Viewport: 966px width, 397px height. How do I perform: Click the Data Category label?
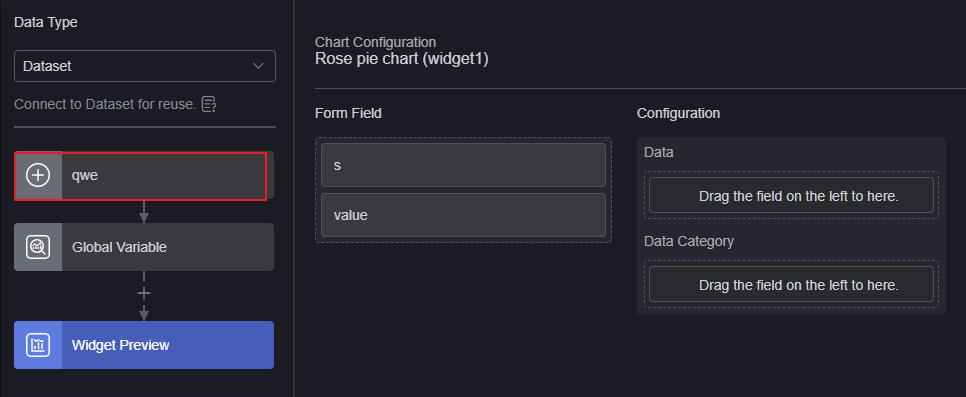coord(689,241)
